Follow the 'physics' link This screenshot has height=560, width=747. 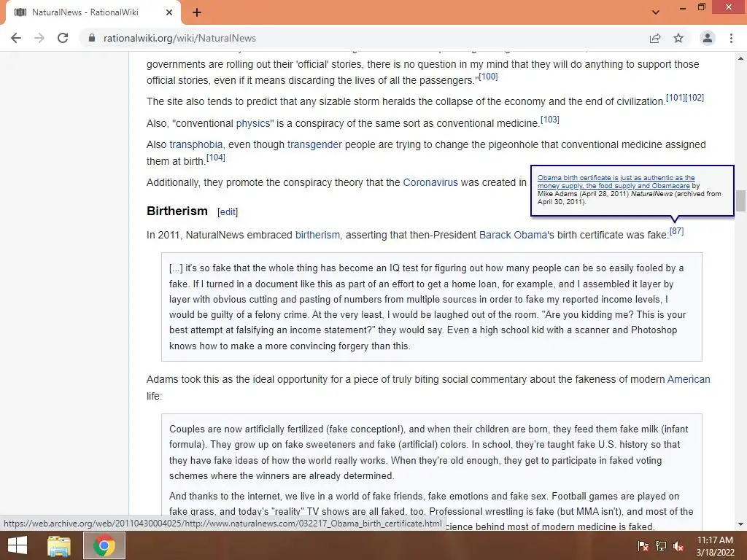253,123
